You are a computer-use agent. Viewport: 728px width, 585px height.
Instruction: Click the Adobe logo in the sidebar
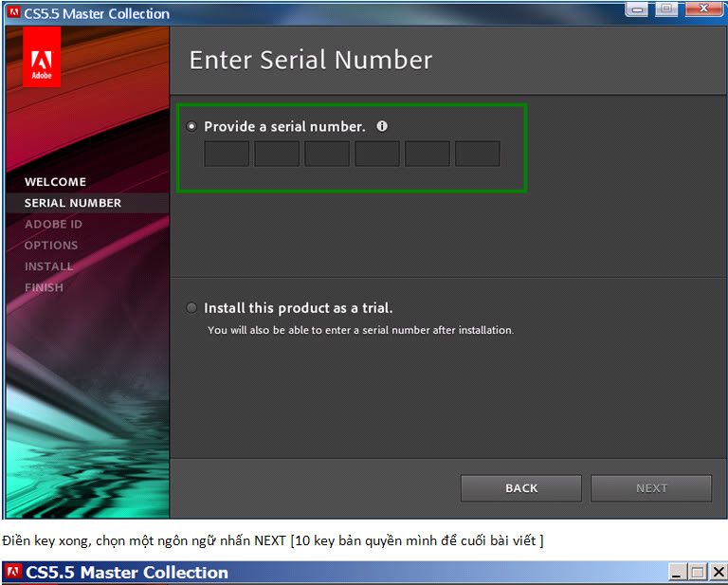point(42,57)
